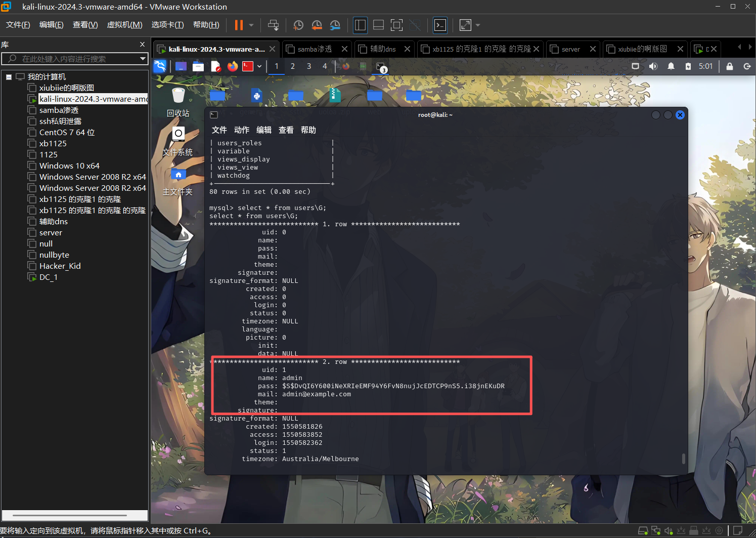Click the revert to snapshot icon
Screen dimensions: 756x538
pyautogui.click(x=317, y=25)
